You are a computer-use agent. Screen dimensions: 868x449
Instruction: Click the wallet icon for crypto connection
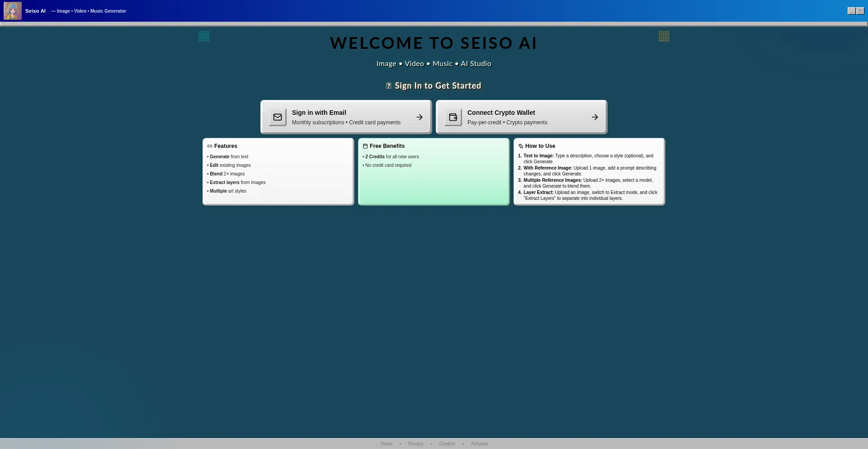453,117
